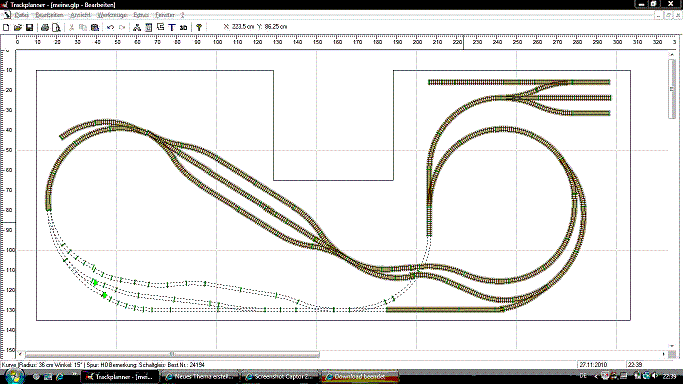Screen dimensions: 683x384
Task: Click the parts list toolbar icon
Action: (149, 27)
